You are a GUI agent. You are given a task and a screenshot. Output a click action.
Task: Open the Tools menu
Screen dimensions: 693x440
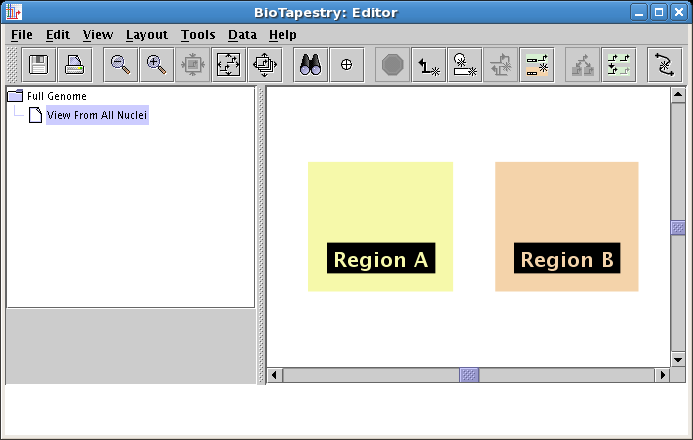click(x=198, y=34)
